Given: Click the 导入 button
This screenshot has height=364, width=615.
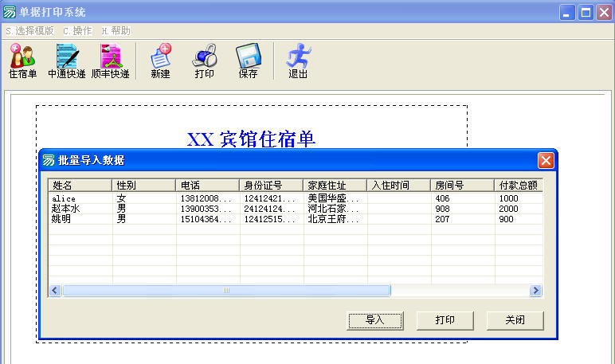Looking at the screenshot, I should click(375, 320).
